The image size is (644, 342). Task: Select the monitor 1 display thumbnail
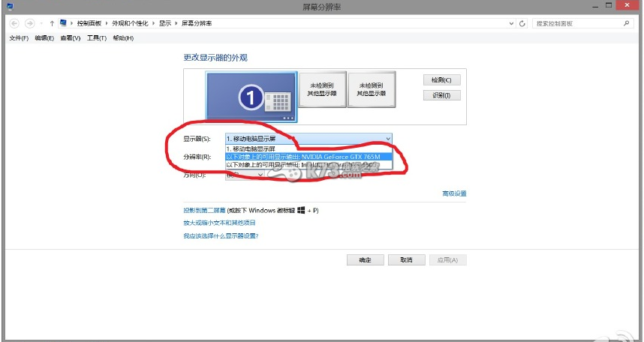251,97
